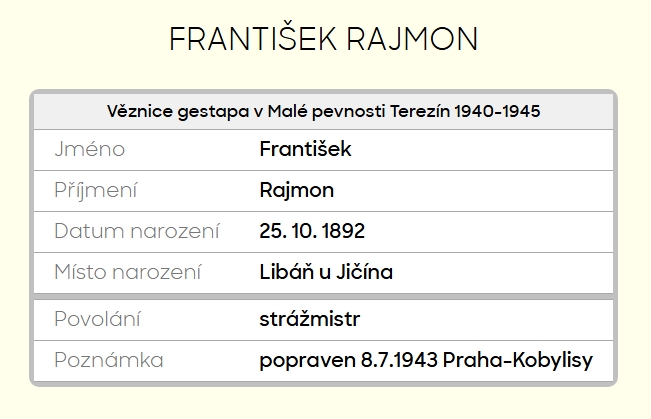Click the FRANTIŠEK RAJMON page heading
651x419 pixels.
coord(324,40)
